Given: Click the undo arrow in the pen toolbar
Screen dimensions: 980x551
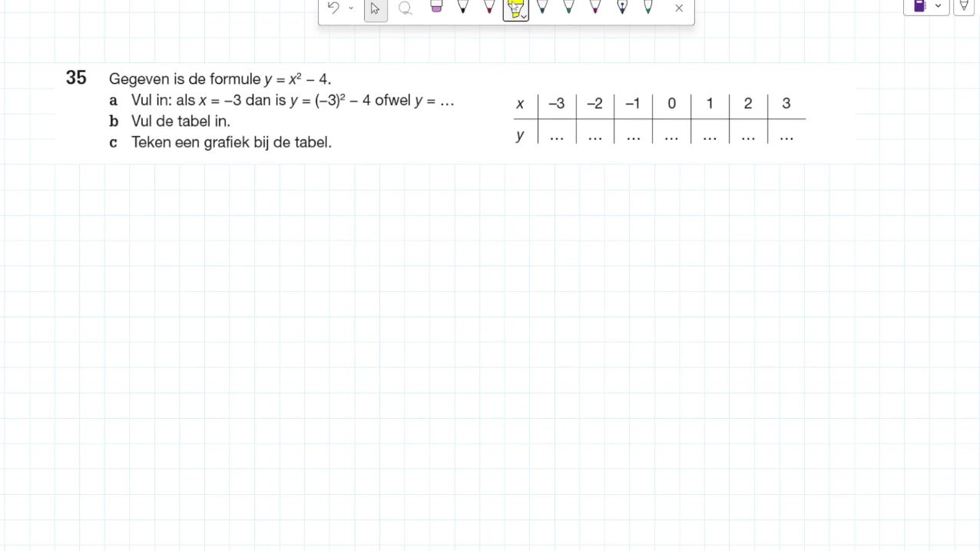Looking at the screenshot, I should click(x=333, y=8).
